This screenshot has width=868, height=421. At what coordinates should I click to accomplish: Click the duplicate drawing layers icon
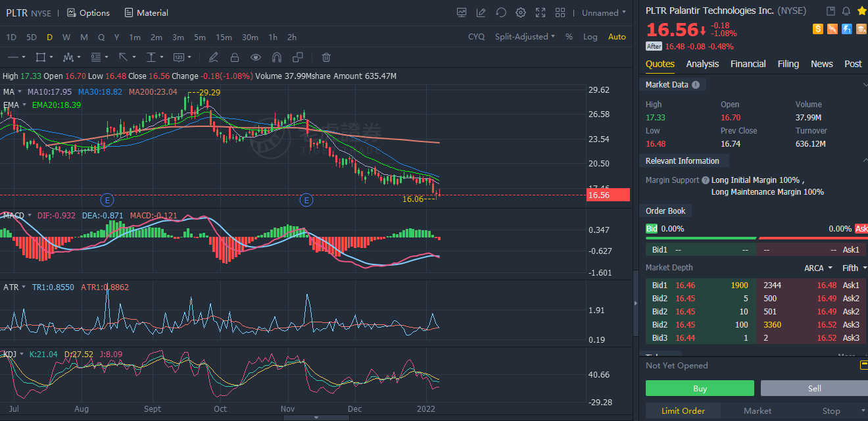298,57
